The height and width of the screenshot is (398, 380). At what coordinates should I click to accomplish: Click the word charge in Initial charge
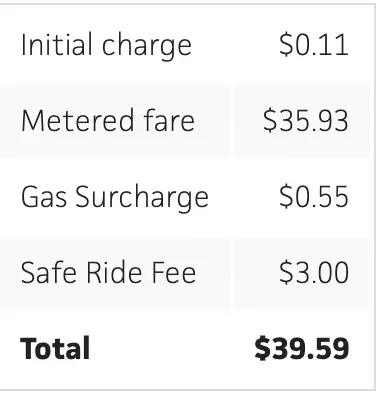[147, 46]
